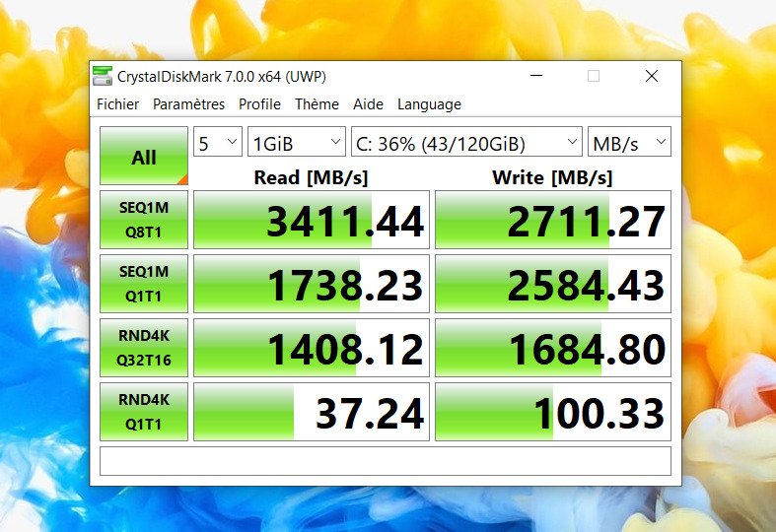The width and height of the screenshot is (776, 532).
Task: Click the RND4K Q1T1 write result 100.33
Action: click(x=553, y=412)
